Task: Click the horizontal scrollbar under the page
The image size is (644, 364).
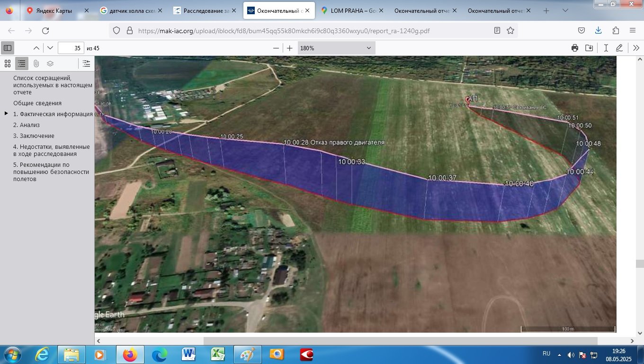Action: tap(400, 341)
